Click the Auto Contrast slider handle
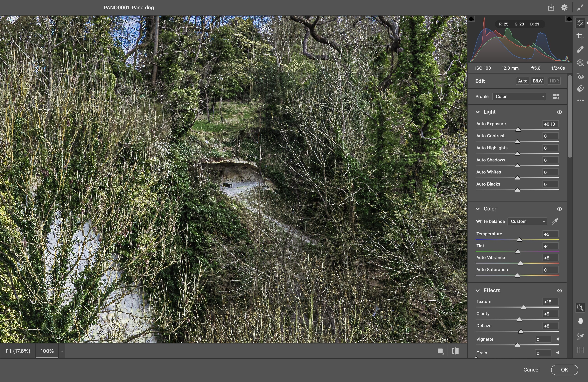This screenshot has height=382, width=588. [x=517, y=142]
